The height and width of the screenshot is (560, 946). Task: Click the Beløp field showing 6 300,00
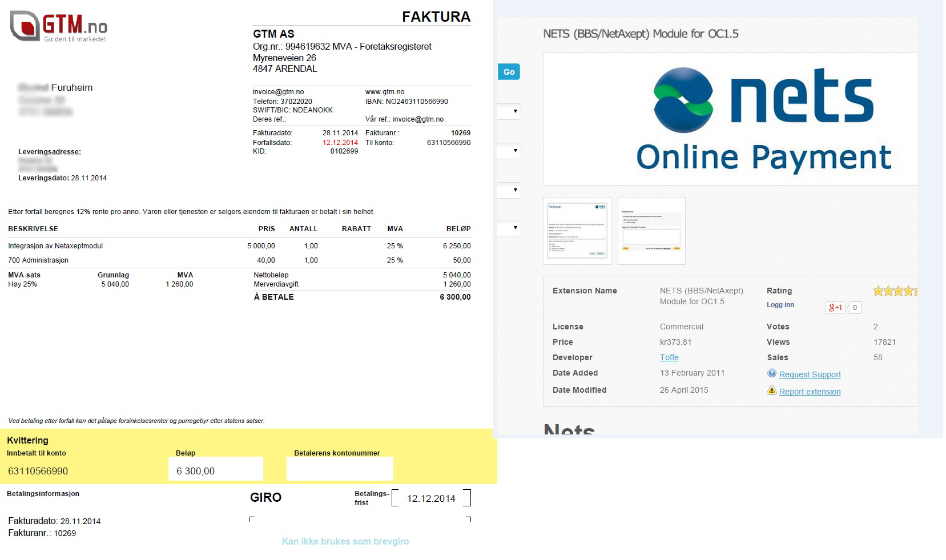216,469
